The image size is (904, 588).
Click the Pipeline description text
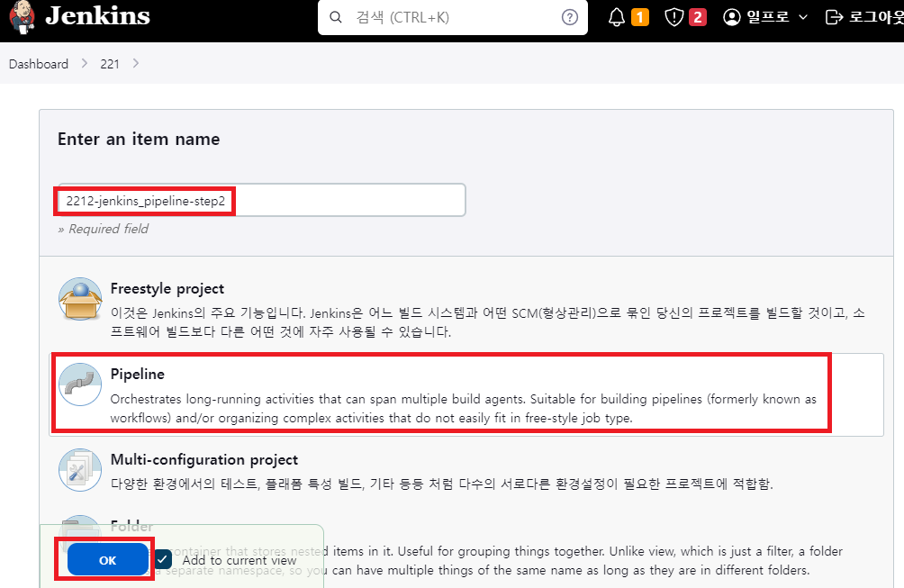tap(463, 408)
